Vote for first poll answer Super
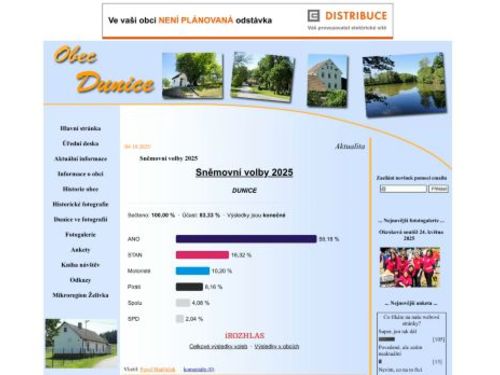Screen dimensions: 500x375 398,332
